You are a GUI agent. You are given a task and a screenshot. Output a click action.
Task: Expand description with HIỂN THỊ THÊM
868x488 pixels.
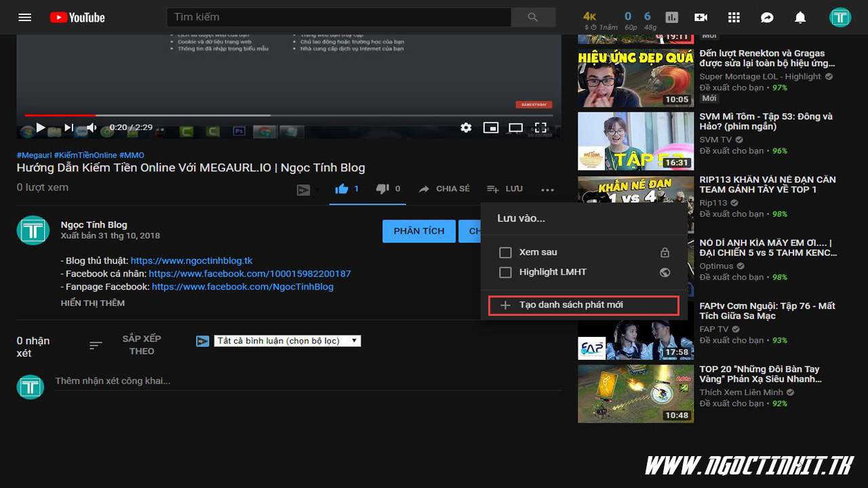click(93, 303)
